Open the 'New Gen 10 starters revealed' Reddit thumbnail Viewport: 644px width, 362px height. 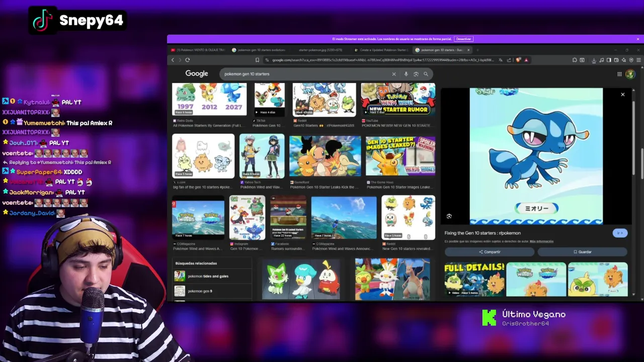[x=408, y=217]
